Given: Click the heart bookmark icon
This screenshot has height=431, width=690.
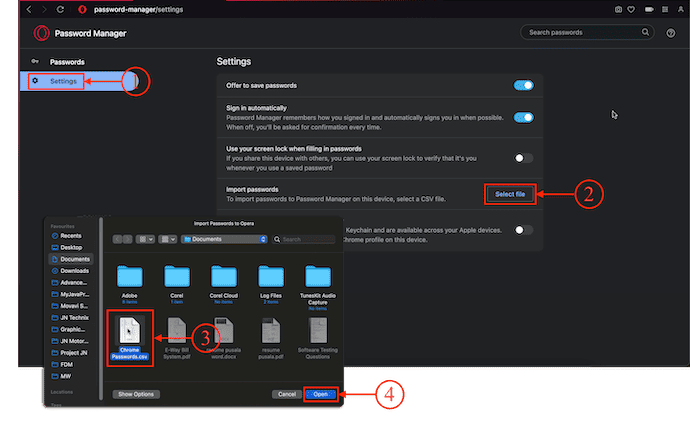Looking at the screenshot, I should (x=631, y=9).
